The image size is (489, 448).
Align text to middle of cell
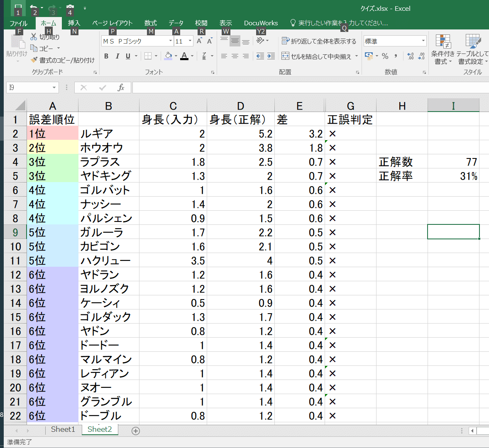(x=235, y=41)
